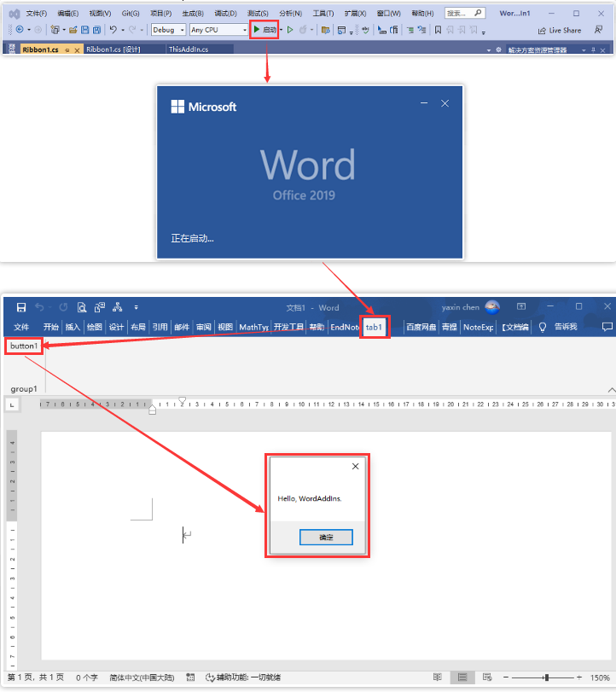Open Word's 文件 tab
Image resolution: width=616 pixels, height=692 pixels.
tap(21, 327)
